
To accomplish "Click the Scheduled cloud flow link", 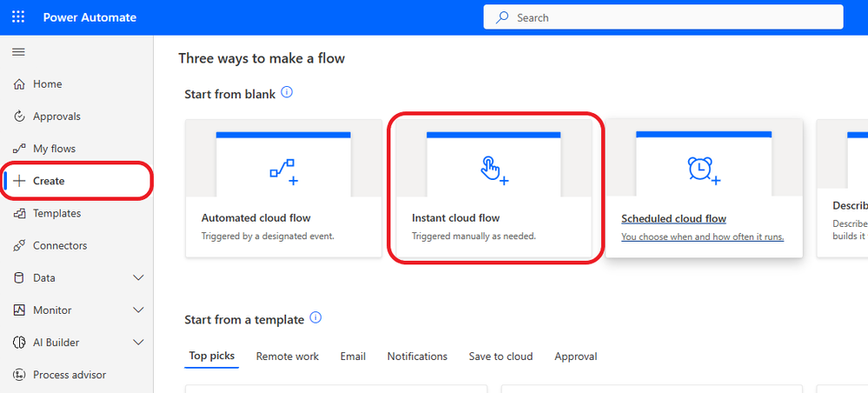I will tap(673, 219).
